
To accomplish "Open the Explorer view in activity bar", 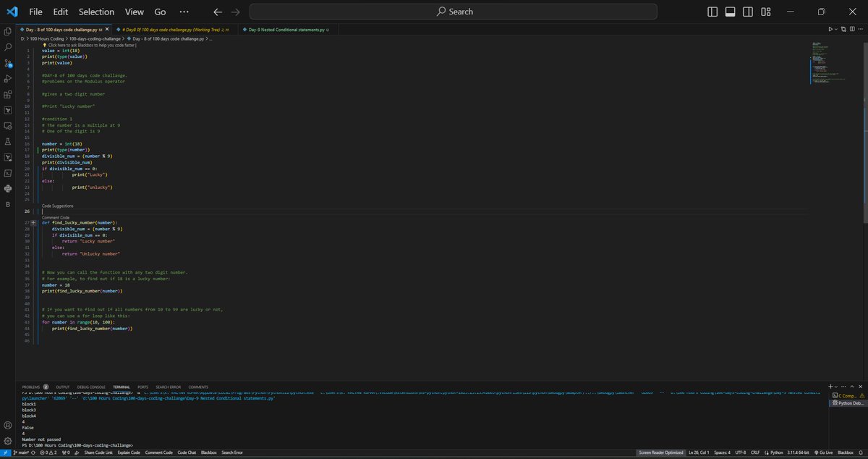I will (x=8, y=31).
